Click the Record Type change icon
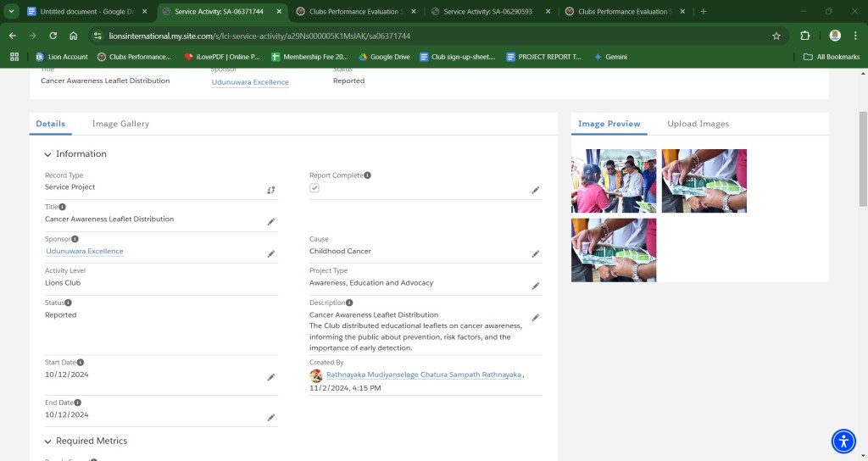The width and height of the screenshot is (868, 461). click(270, 190)
